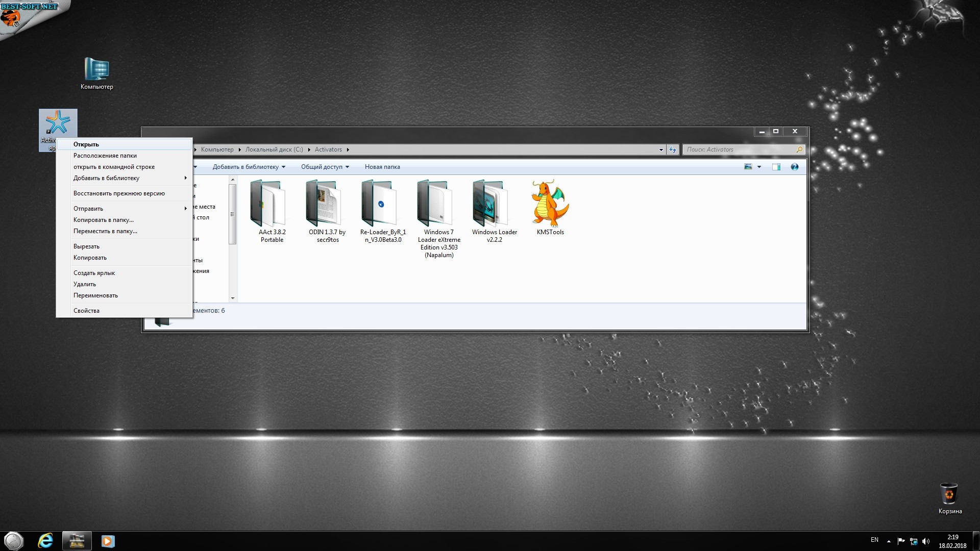Open the Общий доступ dropdown
980x551 pixels.
point(325,167)
